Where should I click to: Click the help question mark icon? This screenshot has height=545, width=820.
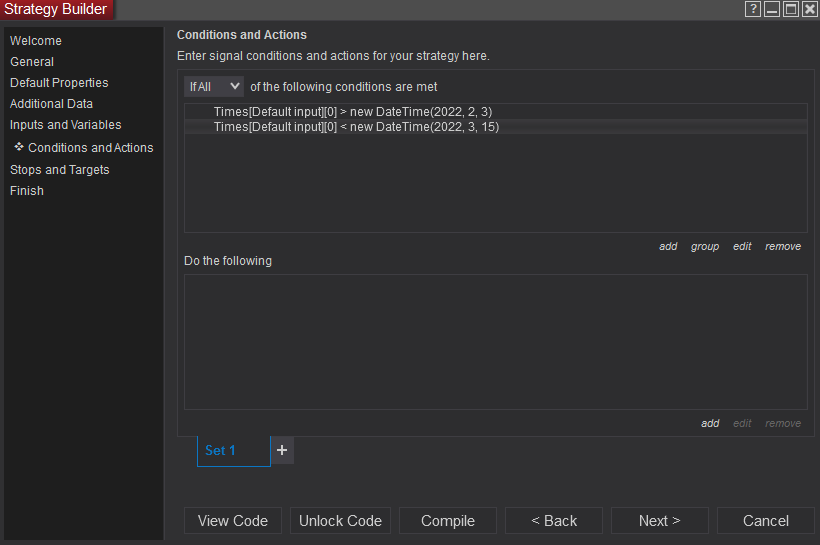[753, 9]
